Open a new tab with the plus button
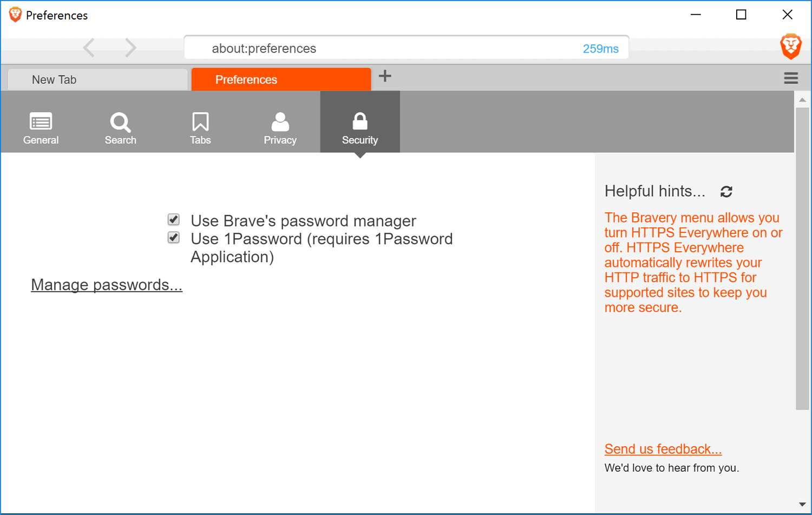The width and height of the screenshot is (812, 515). pyautogui.click(x=385, y=76)
